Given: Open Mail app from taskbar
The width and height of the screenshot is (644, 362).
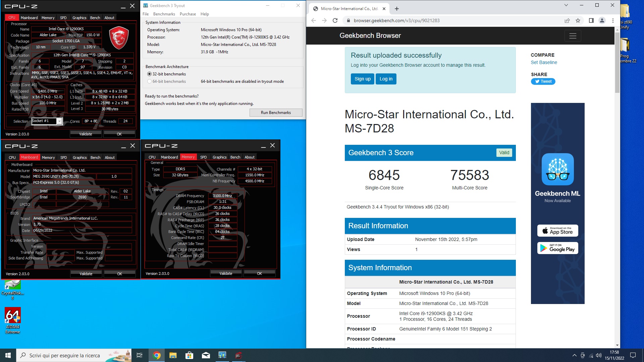Looking at the screenshot, I should [x=206, y=355].
